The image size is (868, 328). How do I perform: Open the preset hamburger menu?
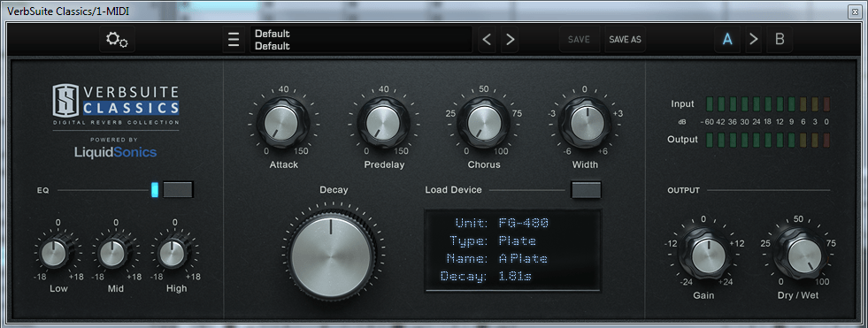tap(234, 39)
